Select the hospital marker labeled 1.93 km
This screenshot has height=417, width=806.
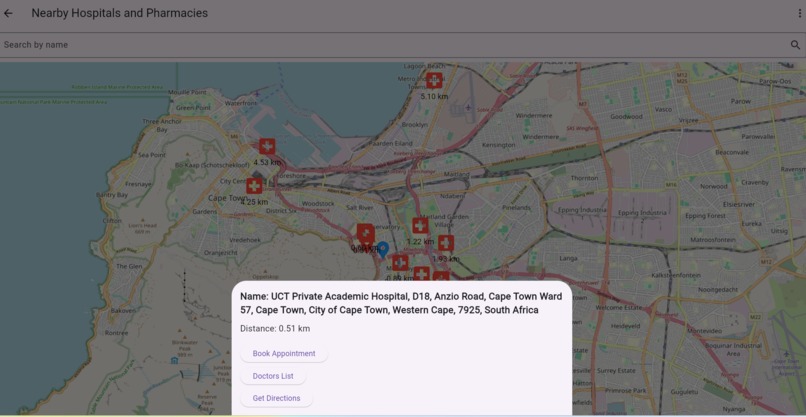[x=446, y=243]
